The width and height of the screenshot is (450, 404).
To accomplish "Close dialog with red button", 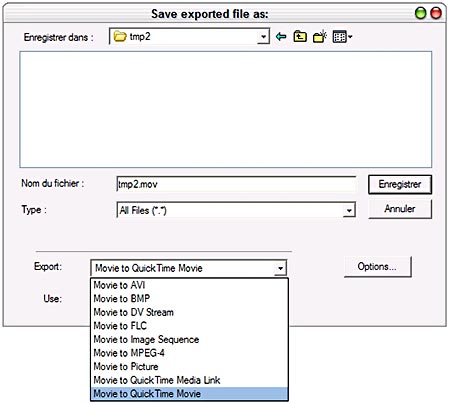I will click(436, 13).
